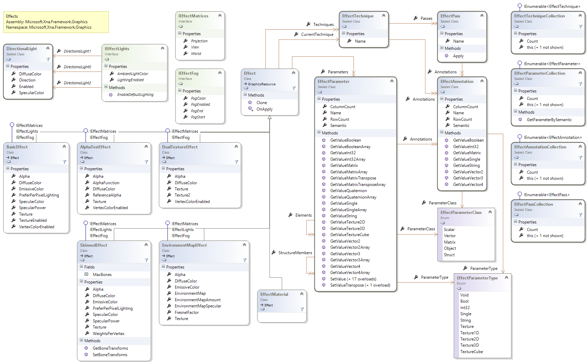The width and height of the screenshot is (588, 364).
Task: Collapse the EffectTechnique class box
Action: pos(384,16)
